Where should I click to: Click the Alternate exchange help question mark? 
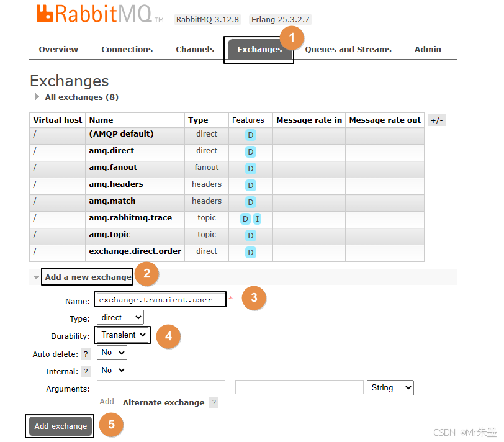click(214, 402)
